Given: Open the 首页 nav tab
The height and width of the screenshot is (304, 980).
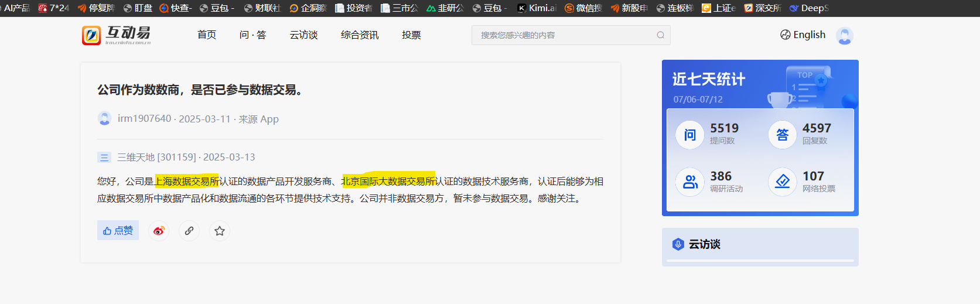Looking at the screenshot, I should click(207, 35).
